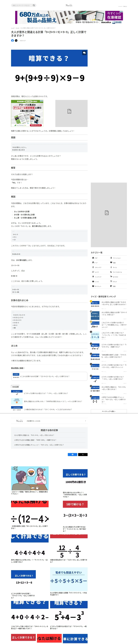Open the ライフスタイル moon icon category

click(111, 272)
